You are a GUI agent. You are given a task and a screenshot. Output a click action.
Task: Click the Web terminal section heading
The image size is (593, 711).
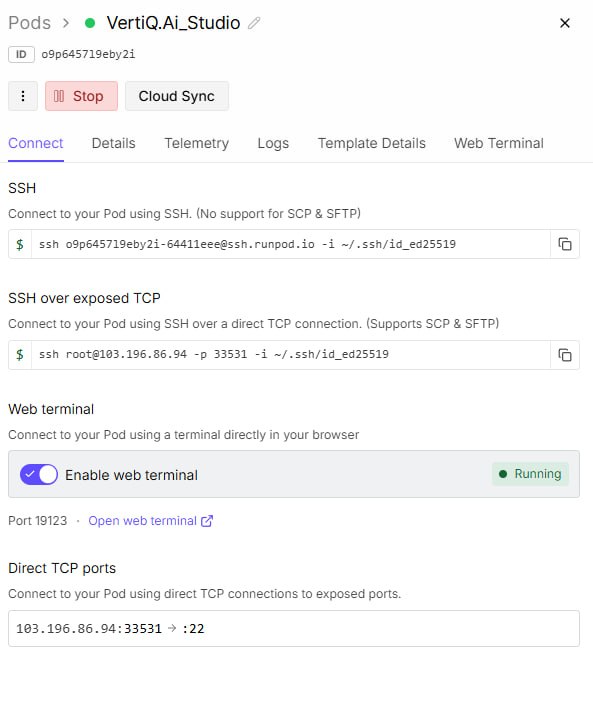click(51, 409)
